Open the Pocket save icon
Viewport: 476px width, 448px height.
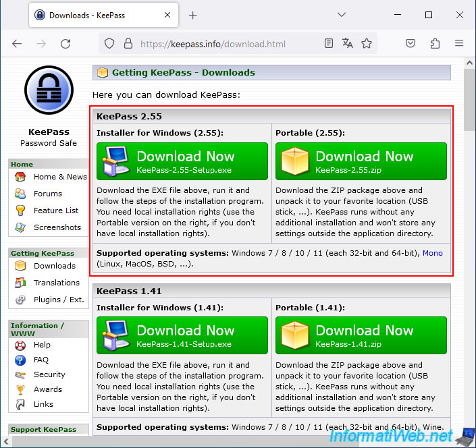[411, 43]
